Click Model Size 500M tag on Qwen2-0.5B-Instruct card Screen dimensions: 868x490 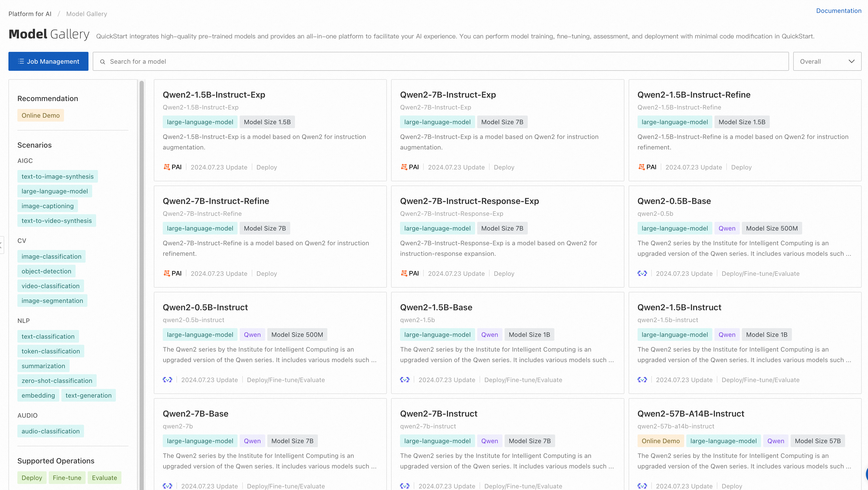(x=297, y=335)
